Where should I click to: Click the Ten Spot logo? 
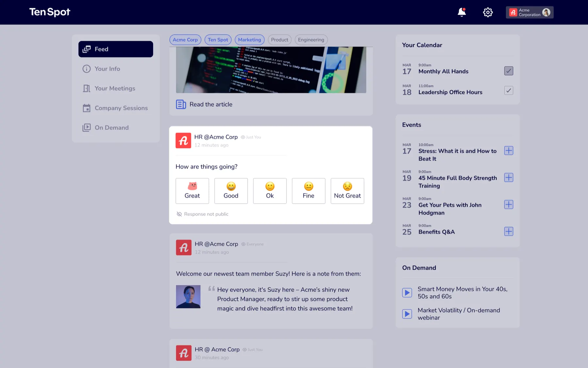50,12
